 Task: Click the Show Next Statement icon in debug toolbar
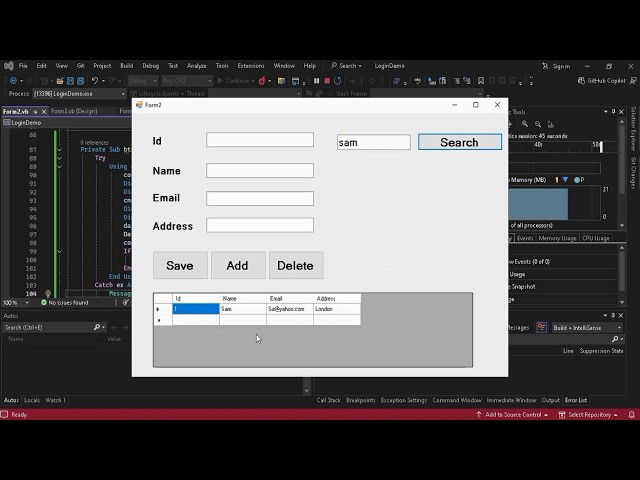click(351, 81)
